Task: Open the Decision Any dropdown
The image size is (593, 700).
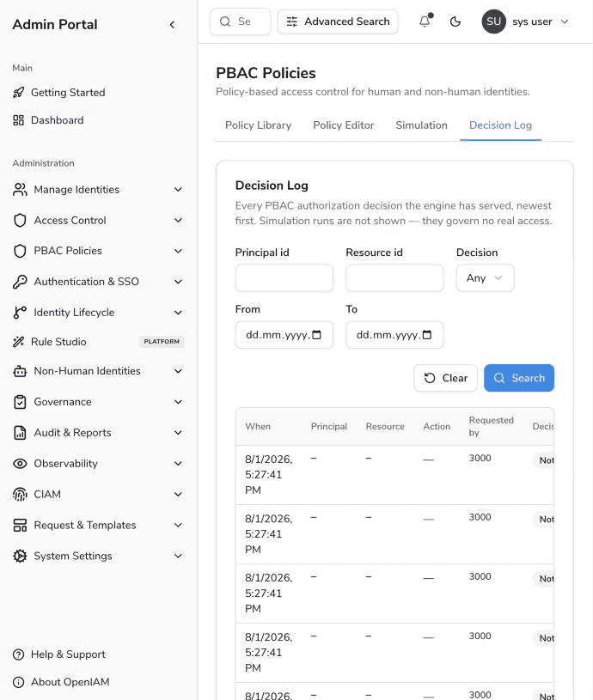Action: (485, 278)
